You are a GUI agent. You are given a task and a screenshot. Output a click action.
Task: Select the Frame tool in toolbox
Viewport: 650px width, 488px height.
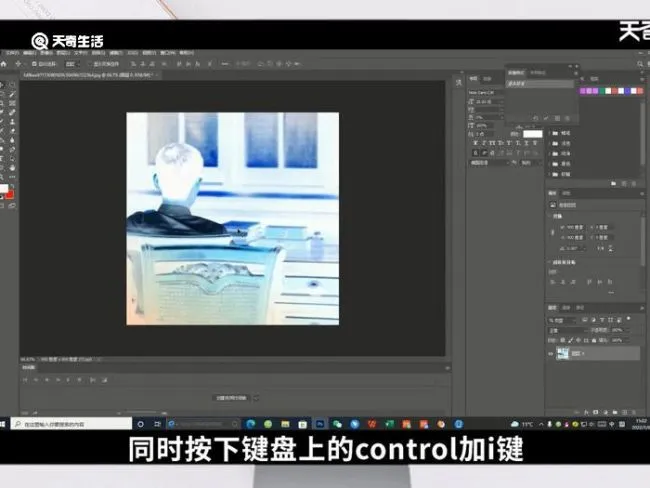[12, 103]
